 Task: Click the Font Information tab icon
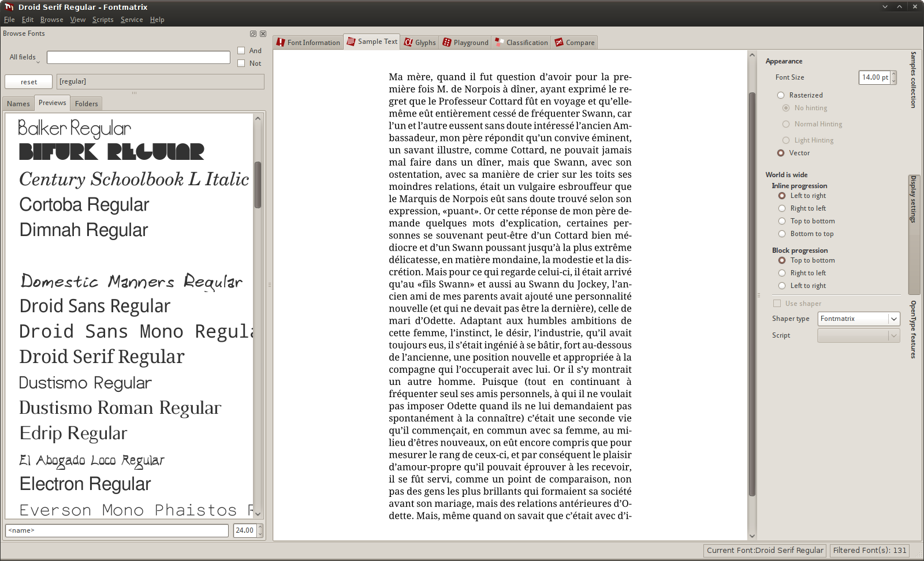click(281, 42)
